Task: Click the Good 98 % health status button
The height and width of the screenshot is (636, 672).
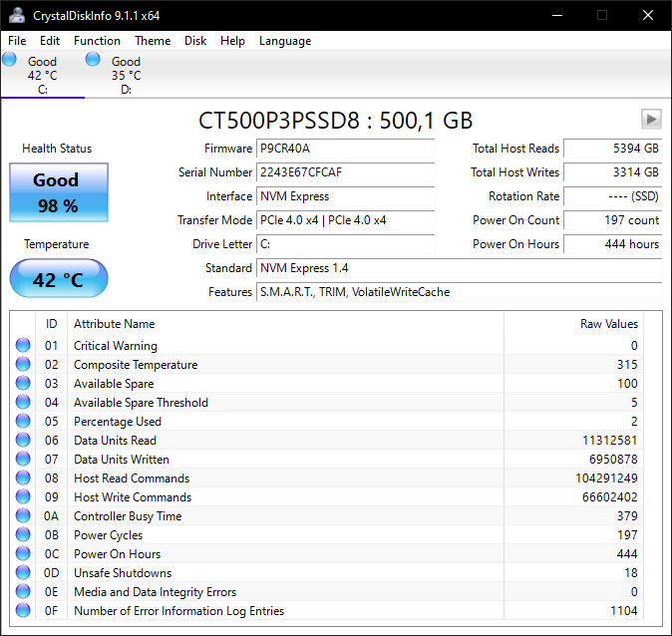Action: [59, 192]
